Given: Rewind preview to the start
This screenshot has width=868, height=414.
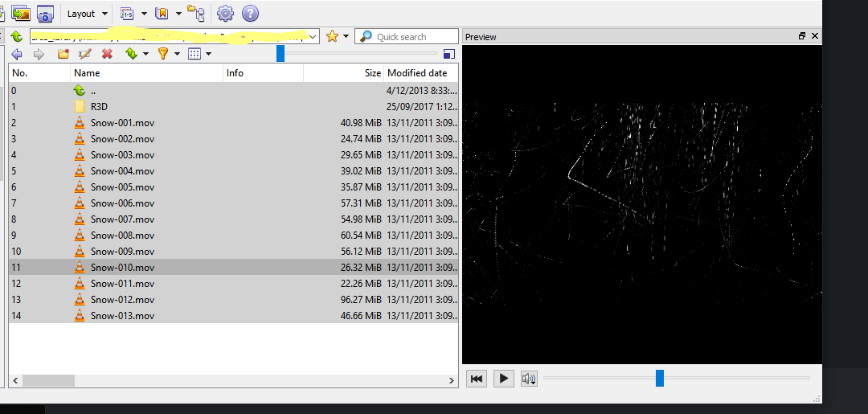Looking at the screenshot, I should tap(477, 379).
